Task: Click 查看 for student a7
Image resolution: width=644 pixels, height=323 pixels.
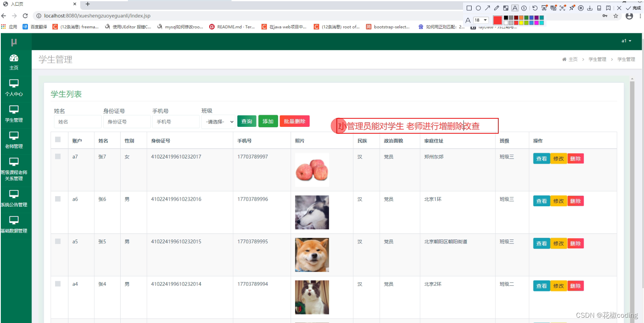Action: (x=542, y=158)
